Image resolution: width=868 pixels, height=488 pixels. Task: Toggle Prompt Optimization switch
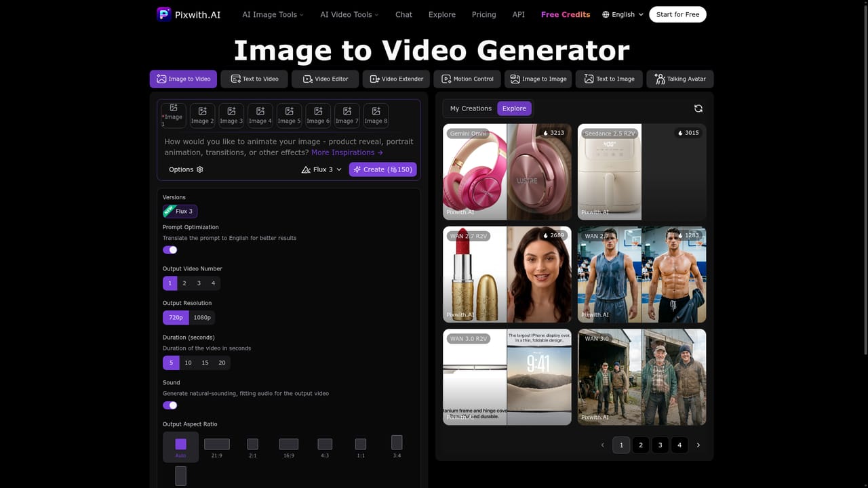tap(170, 250)
